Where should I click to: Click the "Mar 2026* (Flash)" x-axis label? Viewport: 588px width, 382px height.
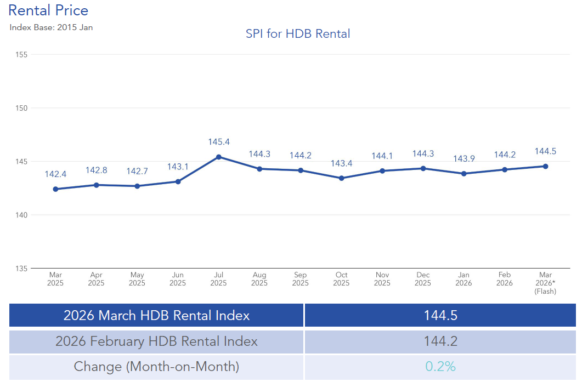tap(545, 283)
